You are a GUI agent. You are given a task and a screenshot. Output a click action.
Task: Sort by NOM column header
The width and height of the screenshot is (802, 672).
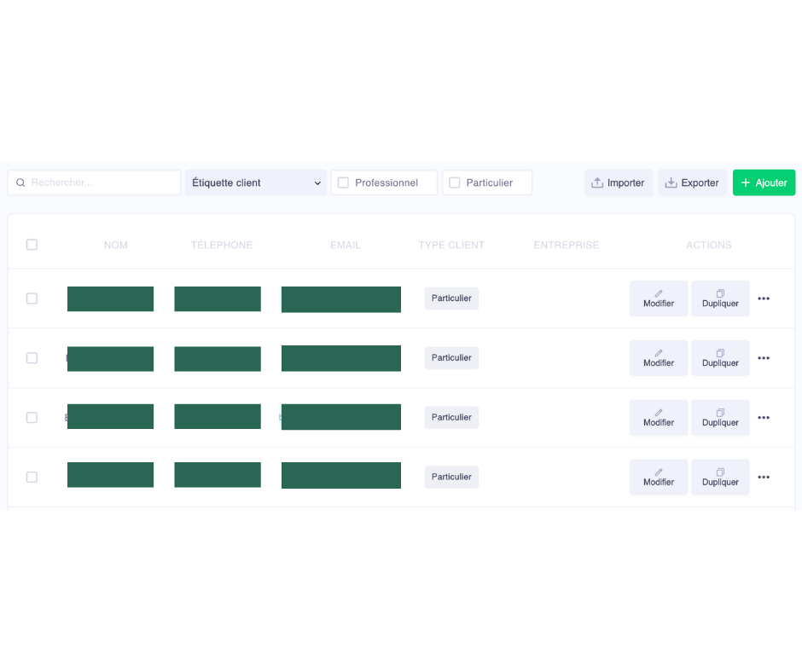pos(115,245)
